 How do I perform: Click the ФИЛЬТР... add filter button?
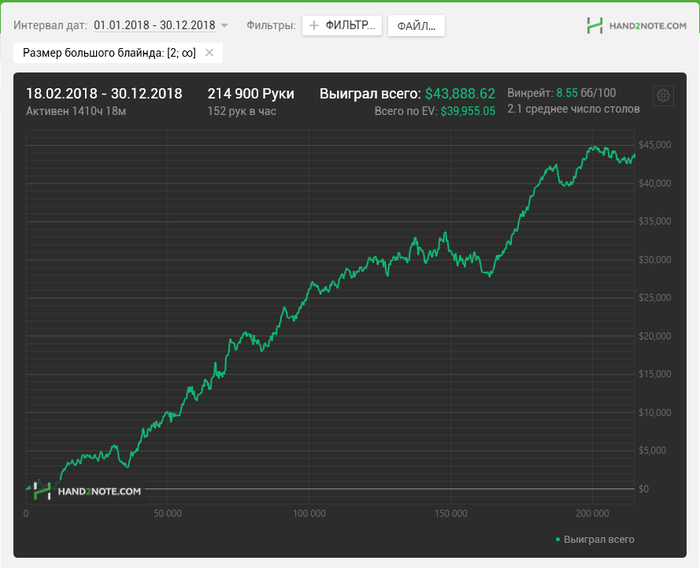pyautogui.click(x=342, y=25)
